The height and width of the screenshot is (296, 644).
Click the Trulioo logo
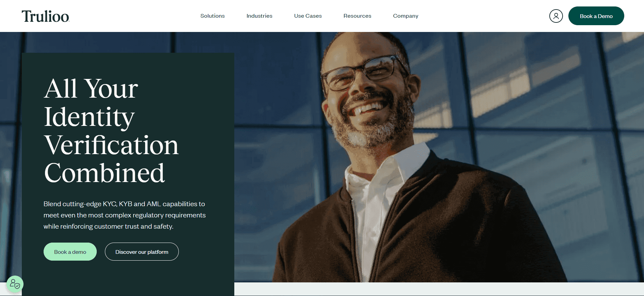pyautogui.click(x=46, y=16)
